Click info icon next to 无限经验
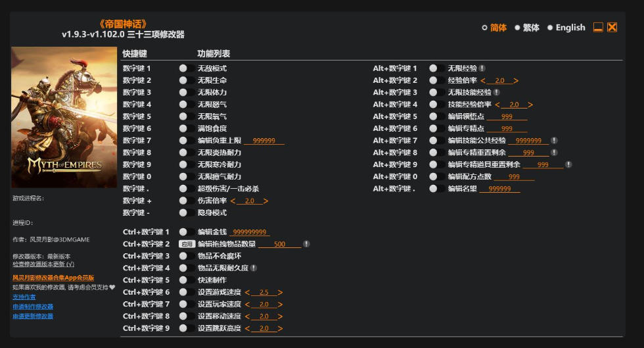Screen dimensions: 644x348 [x=482, y=68]
